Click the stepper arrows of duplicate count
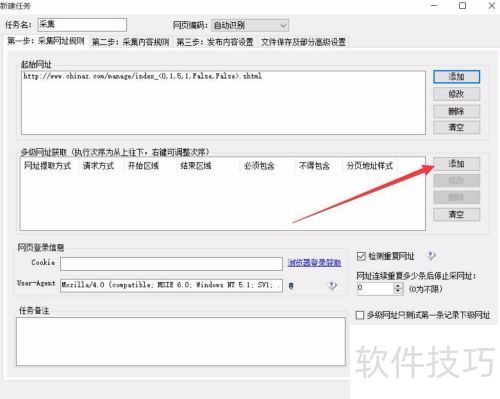The height and width of the screenshot is (399, 500). (x=398, y=288)
